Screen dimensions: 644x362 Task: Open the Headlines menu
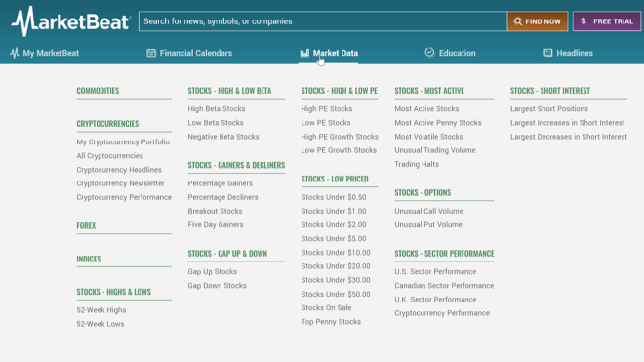tap(569, 53)
